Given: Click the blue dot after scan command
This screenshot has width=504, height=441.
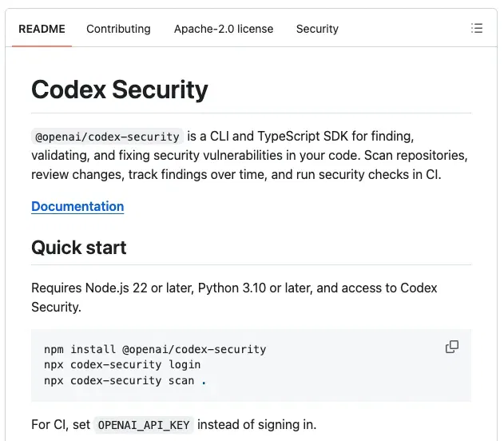Looking at the screenshot, I should point(204,383).
